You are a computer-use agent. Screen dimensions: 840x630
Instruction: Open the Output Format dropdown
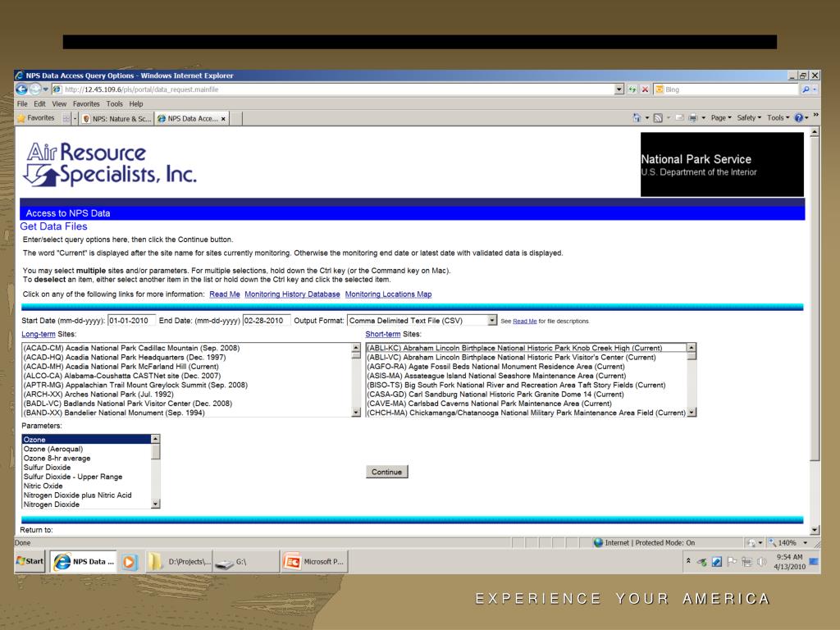click(492, 321)
